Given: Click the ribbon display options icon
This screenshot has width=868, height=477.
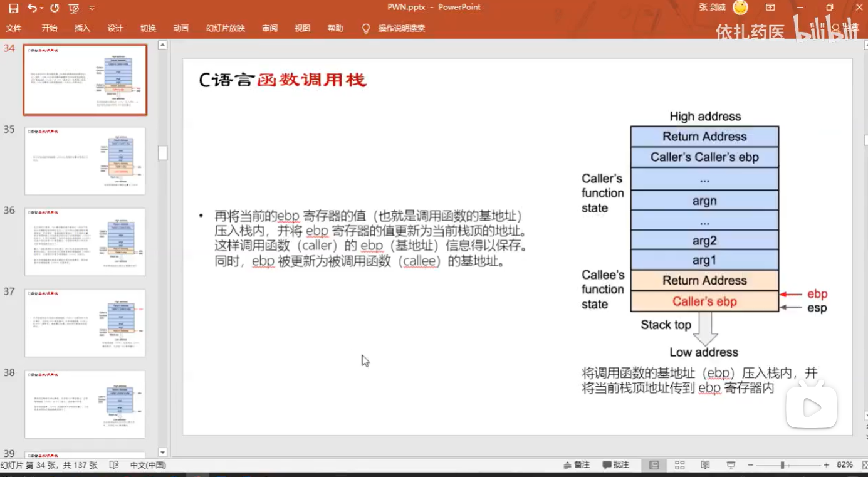Looking at the screenshot, I should pyautogui.click(x=771, y=8).
